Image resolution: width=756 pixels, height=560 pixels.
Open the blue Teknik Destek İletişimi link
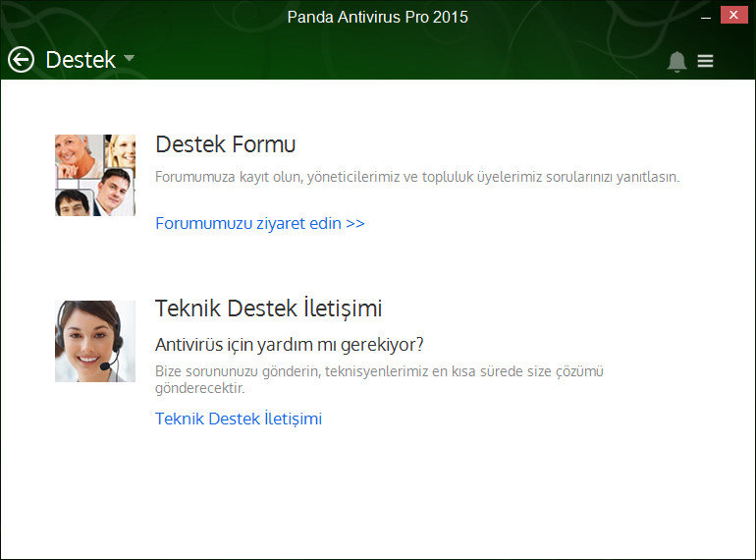tap(239, 419)
